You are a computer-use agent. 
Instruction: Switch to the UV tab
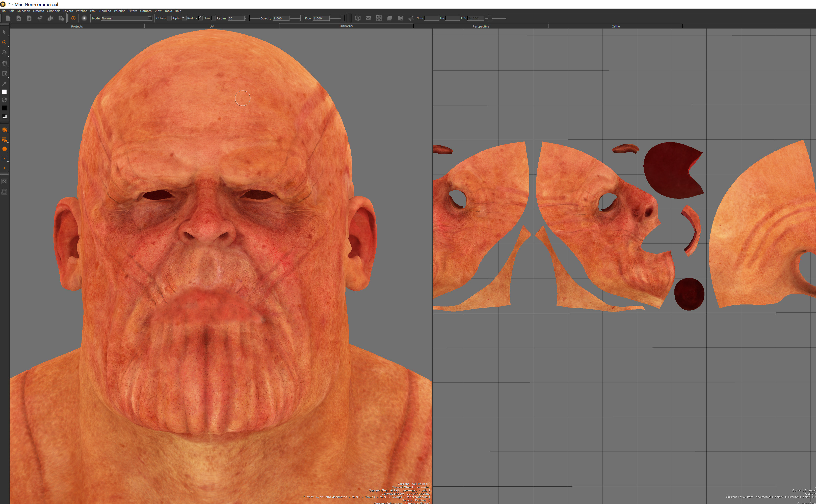[x=212, y=26]
